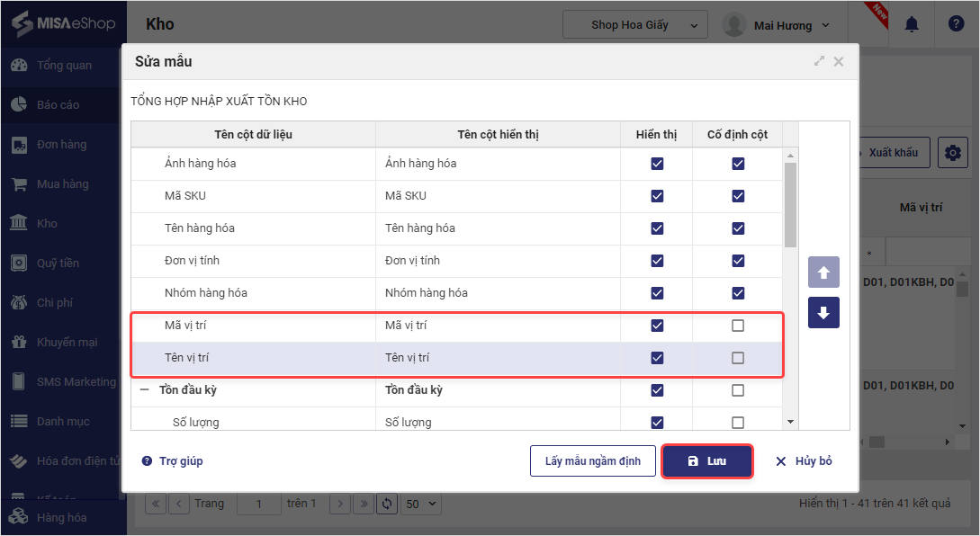Click the Trợ giúp help link
Viewport: 980px width, 536px height.
tap(173, 461)
